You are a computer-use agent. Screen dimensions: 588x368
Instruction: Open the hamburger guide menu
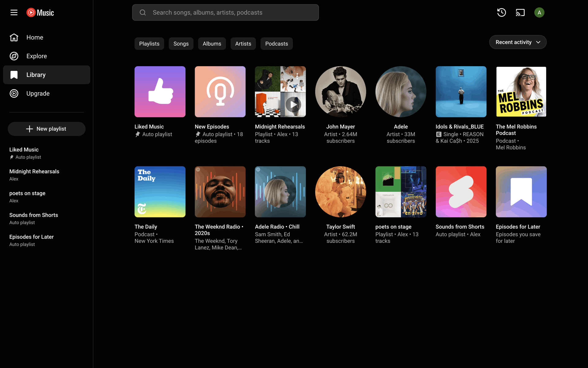tap(14, 13)
